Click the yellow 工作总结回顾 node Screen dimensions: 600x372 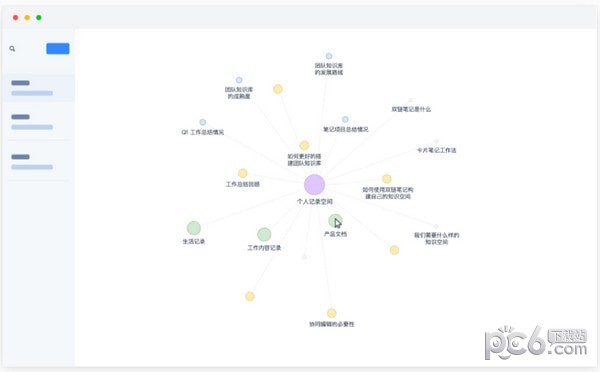pyautogui.click(x=243, y=173)
